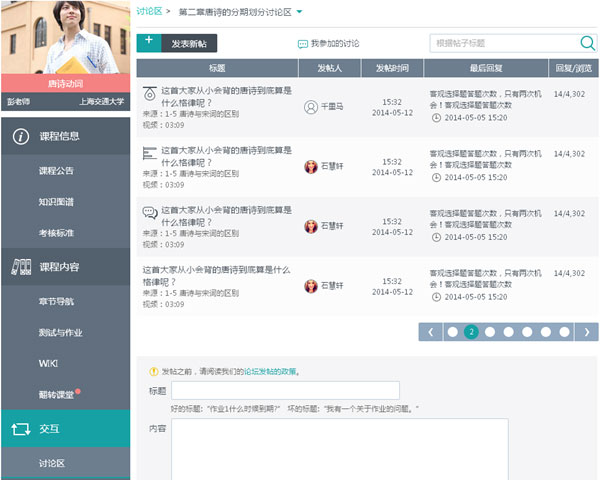Click the plus icon beside 发表新帖

click(x=149, y=42)
